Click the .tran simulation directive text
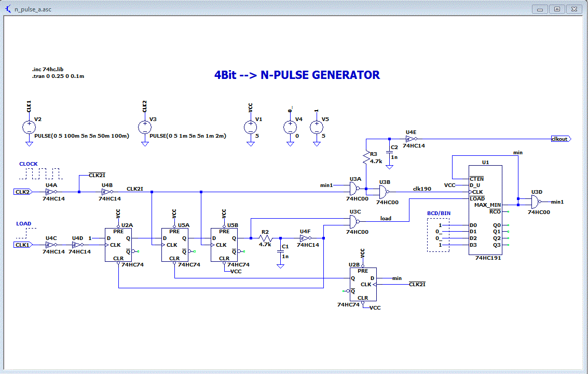 tap(58, 76)
